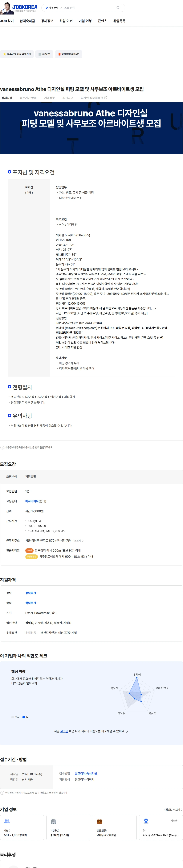
Task: Open the JOB 찾기 menu
Action: click(7, 21)
